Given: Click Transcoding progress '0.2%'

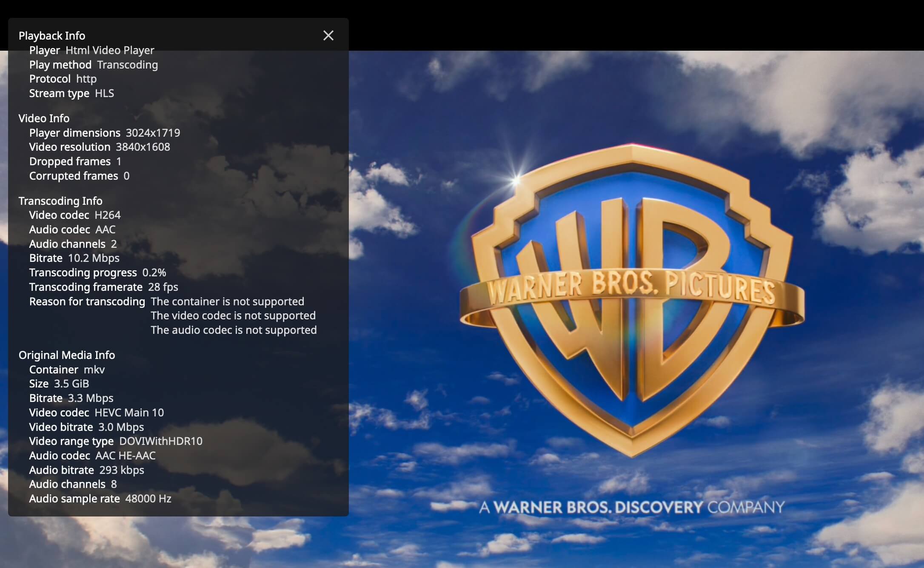Looking at the screenshot, I should tap(154, 273).
